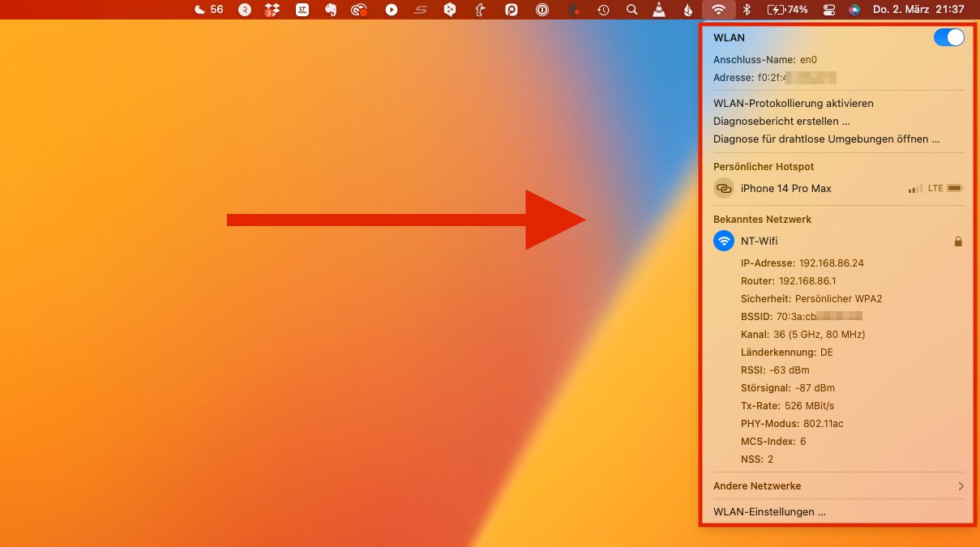Screen dimensions: 980x547
Task: Select the NT-Wifi known network
Action: 759,241
